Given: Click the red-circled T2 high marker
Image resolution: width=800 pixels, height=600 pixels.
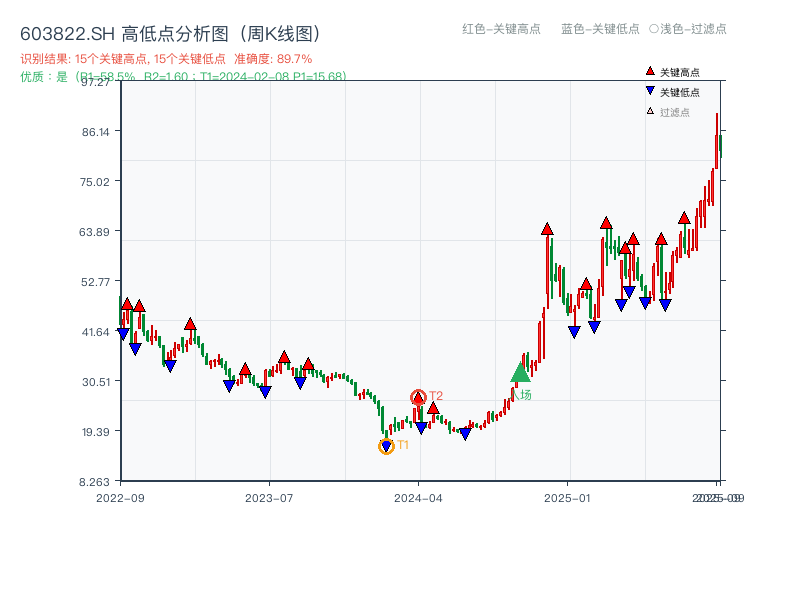Looking at the screenshot, I should click(418, 397).
